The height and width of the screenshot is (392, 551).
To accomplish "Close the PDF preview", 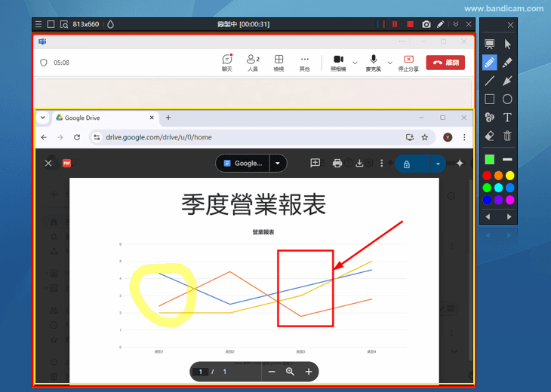I will pyautogui.click(x=48, y=163).
